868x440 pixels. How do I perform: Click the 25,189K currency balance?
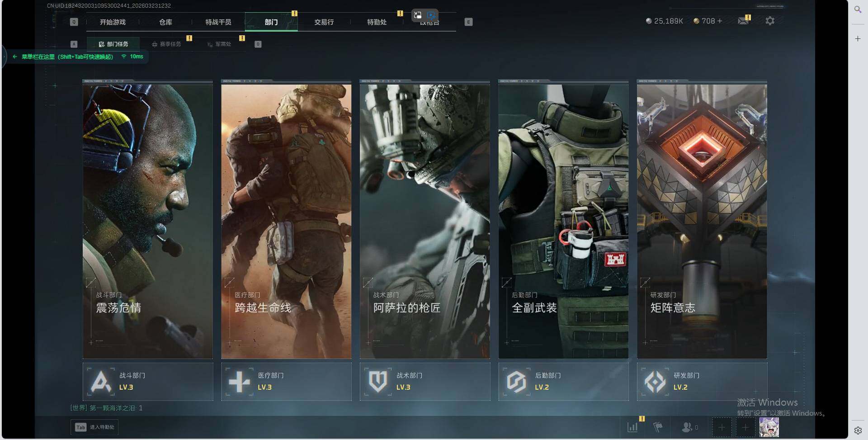tap(669, 21)
